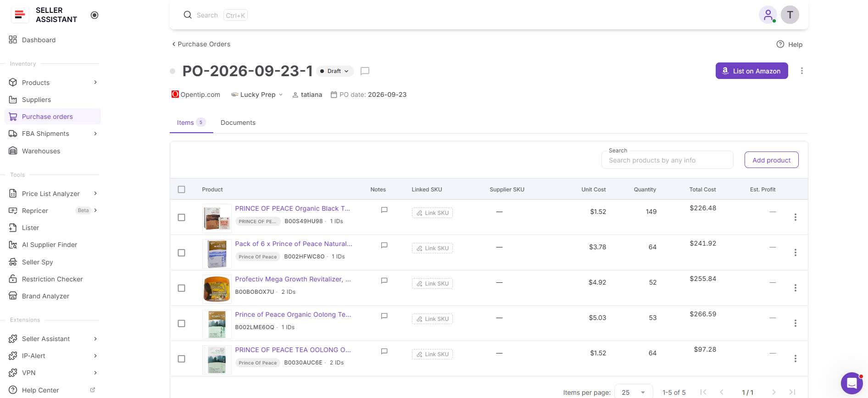
Task: Expand the Products submenu
Action: (95, 83)
